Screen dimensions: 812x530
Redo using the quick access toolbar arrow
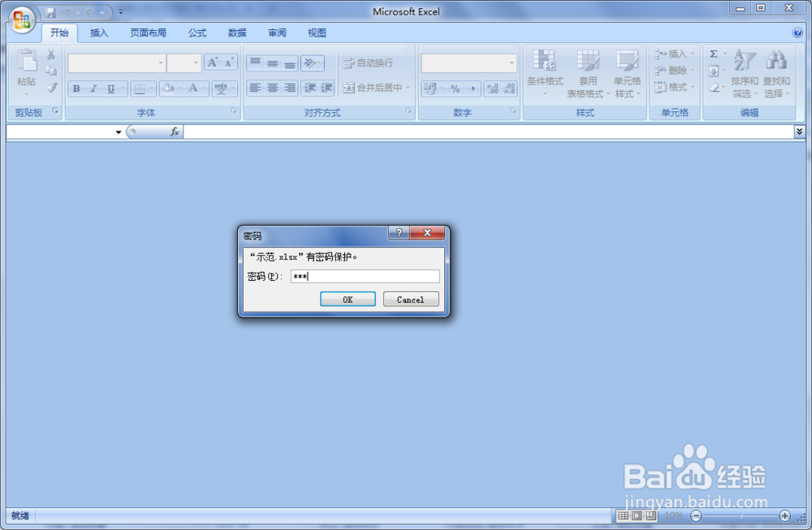(91, 12)
